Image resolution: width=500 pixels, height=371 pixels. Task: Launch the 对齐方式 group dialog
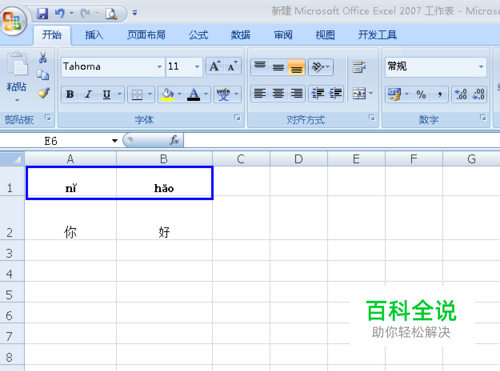tap(371, 117)
